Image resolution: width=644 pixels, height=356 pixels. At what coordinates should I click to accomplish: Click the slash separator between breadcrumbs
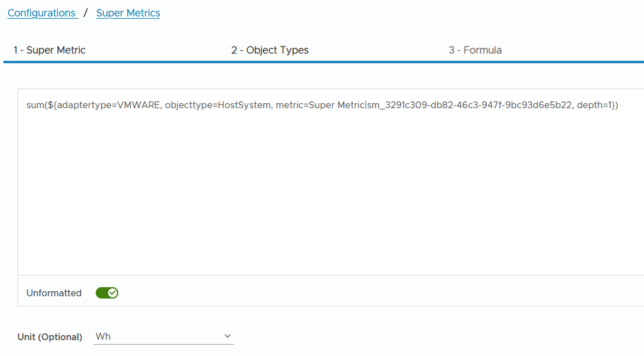pos(86,13)
